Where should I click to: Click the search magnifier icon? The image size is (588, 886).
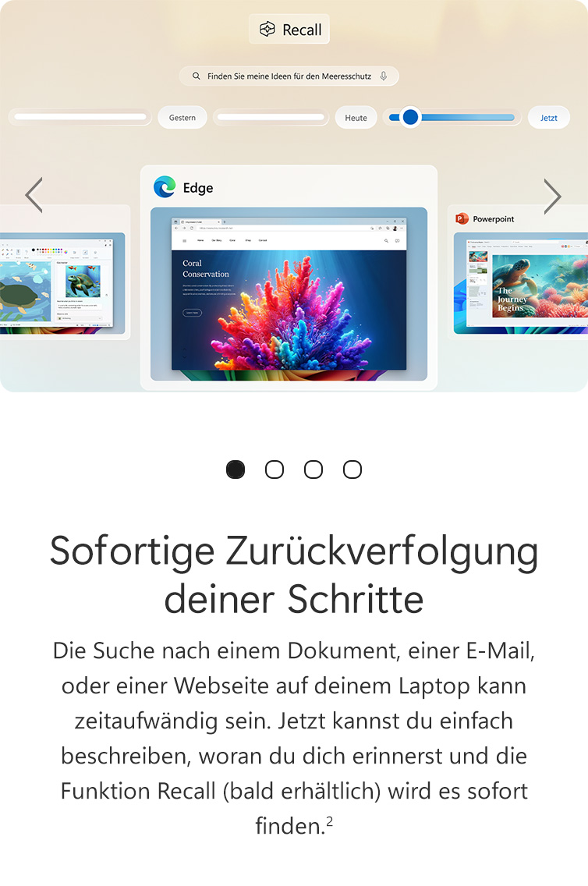pyautogui.click(x=196, y=76)
